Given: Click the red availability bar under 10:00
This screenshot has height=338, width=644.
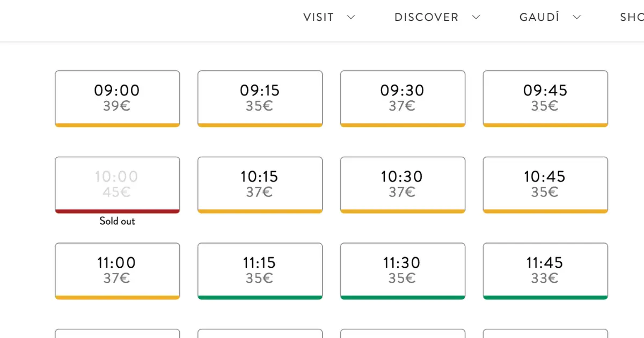Looking at the screenshot, I should click(117, 211).
